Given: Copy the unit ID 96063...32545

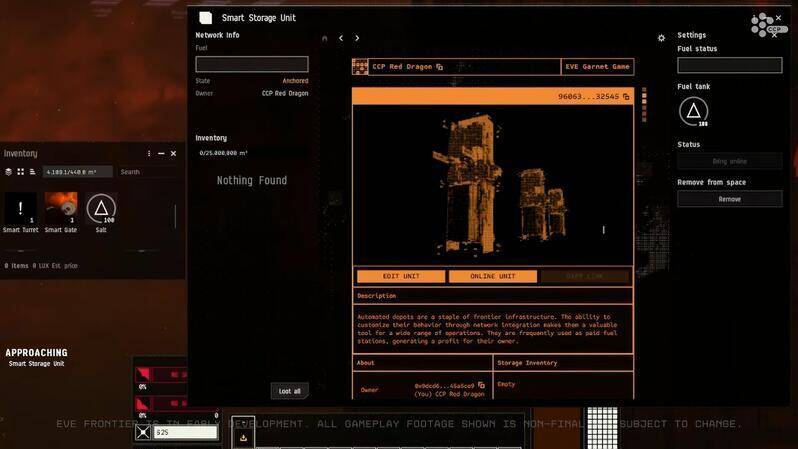Looking at the screenshot, I should (626, 96).
